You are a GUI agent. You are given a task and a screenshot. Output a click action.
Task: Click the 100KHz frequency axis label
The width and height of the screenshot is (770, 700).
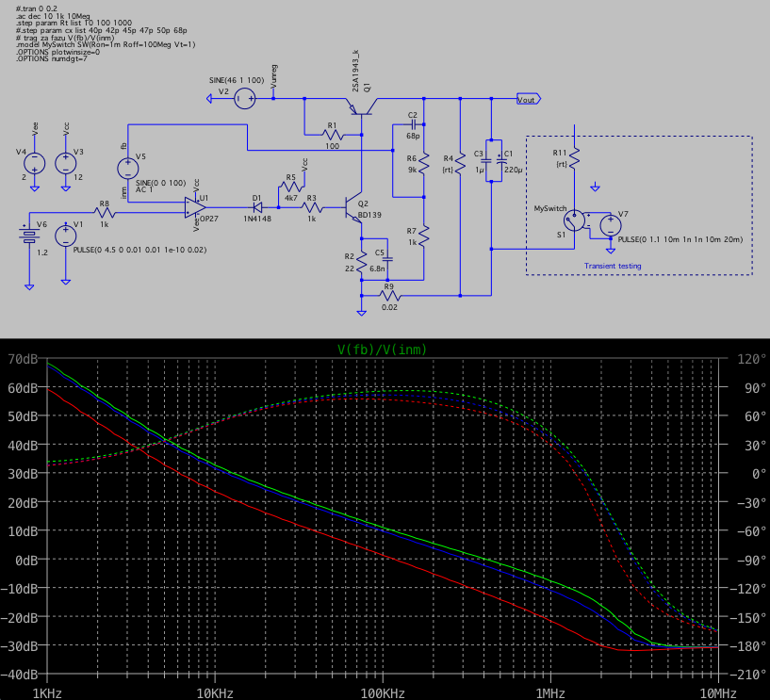pos(383,693)
